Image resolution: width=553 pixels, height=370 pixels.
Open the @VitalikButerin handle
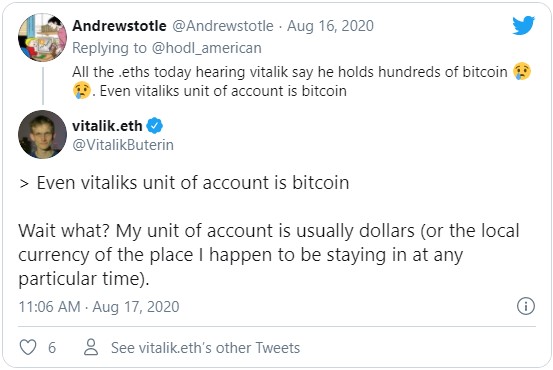(x=123, y=145)
